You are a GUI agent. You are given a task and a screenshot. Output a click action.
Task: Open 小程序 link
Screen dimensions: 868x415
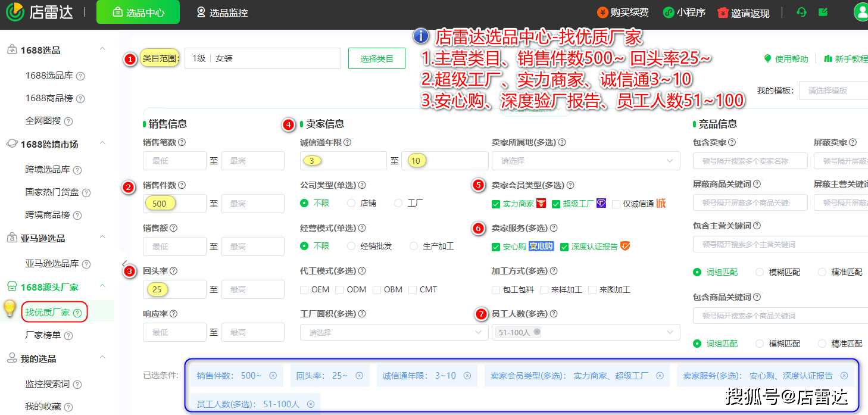(x=684, y=12)
